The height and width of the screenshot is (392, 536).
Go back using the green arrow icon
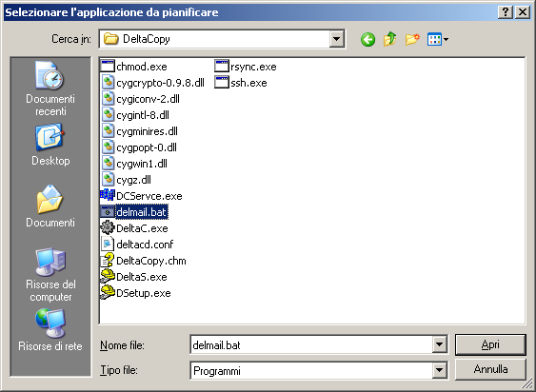coord(367,39)
